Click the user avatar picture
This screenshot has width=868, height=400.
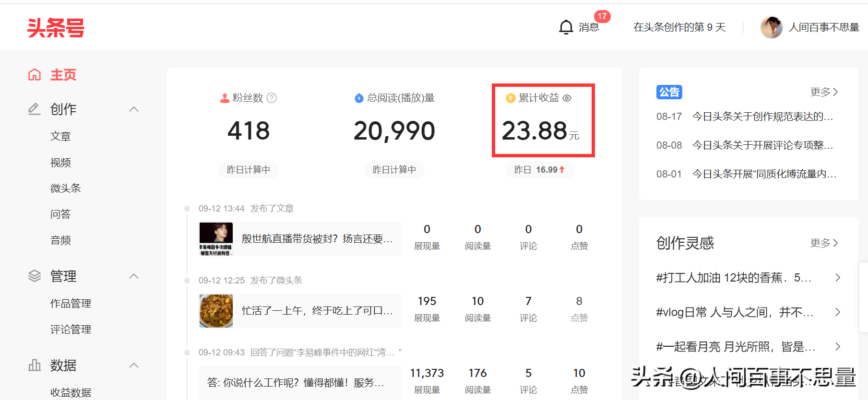(x=772, y=27)
